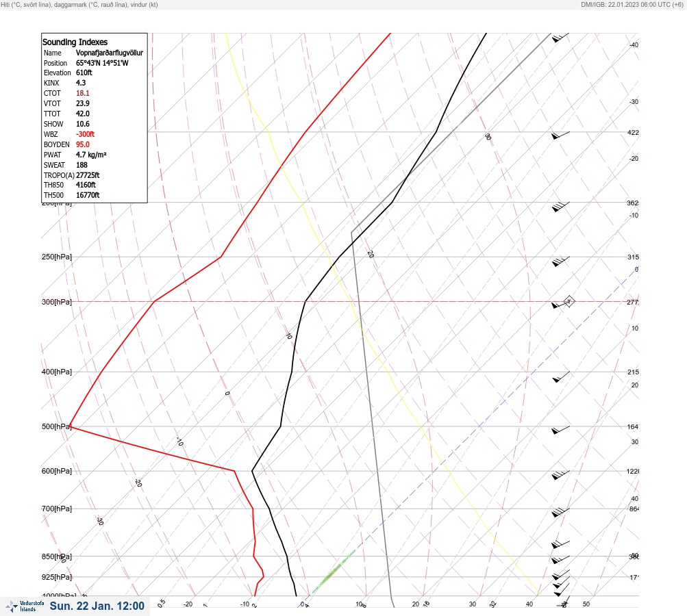This screenshot has width=687, height=616.
Task: Click the '-30' temperature label on right axis
Action: click(x=634, y=102)
